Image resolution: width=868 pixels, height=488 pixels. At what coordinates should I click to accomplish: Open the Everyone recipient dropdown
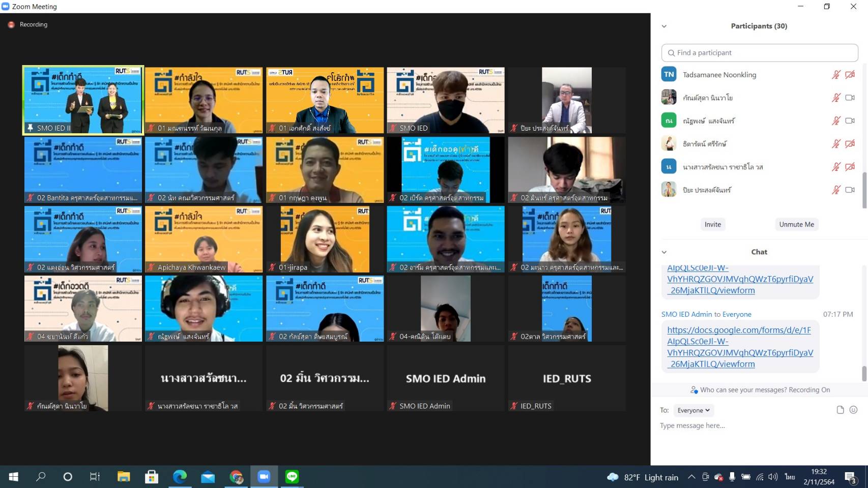coord(693,410)
